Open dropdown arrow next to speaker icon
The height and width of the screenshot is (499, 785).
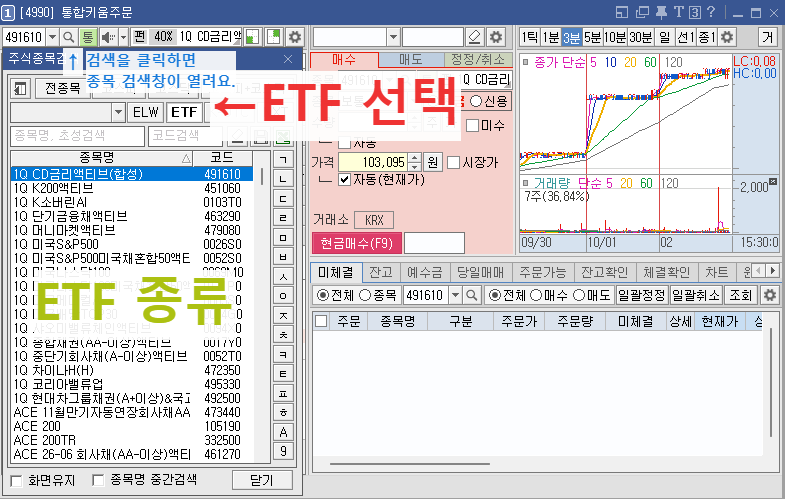coord(124,37)
